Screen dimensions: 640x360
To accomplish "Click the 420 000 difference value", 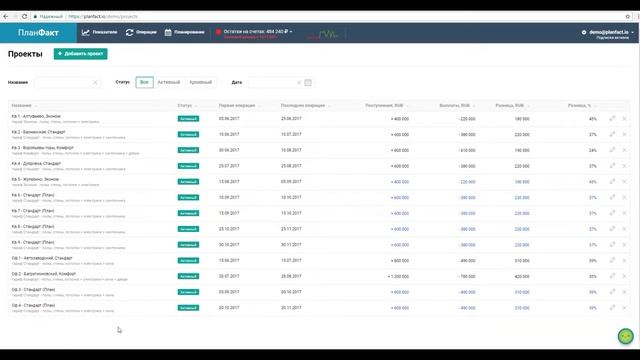I will 522,276.
